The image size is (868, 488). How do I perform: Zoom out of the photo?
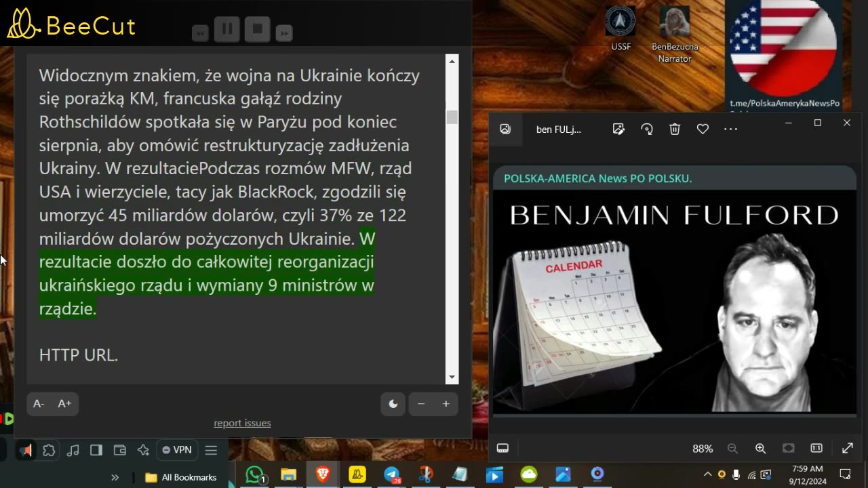tap(732, 448)
